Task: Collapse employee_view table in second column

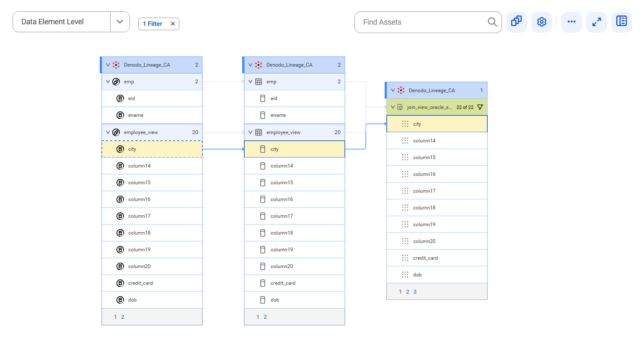Action: click(250, 132)
